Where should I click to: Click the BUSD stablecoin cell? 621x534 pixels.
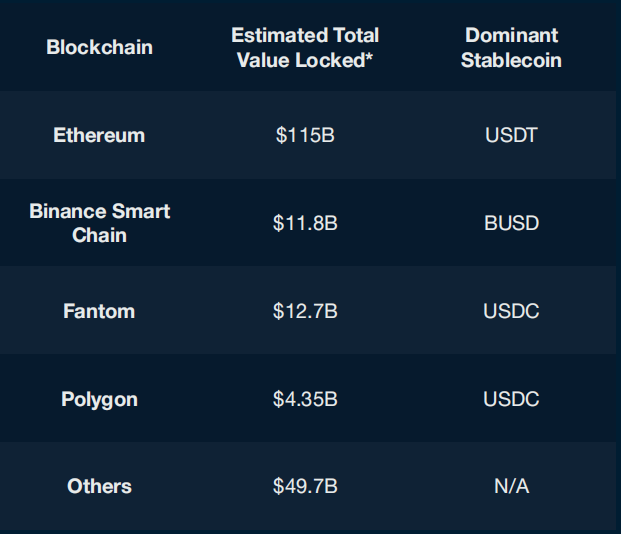(x=511, y=223)
